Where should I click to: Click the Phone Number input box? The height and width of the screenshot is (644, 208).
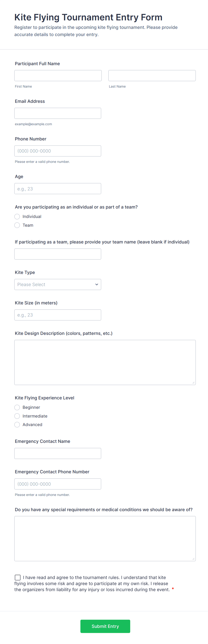(x=58, y=151)
